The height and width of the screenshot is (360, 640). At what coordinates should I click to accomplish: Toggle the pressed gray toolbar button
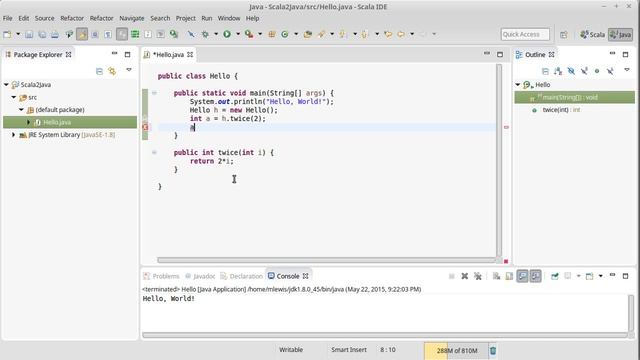click(x=122, y=34)
